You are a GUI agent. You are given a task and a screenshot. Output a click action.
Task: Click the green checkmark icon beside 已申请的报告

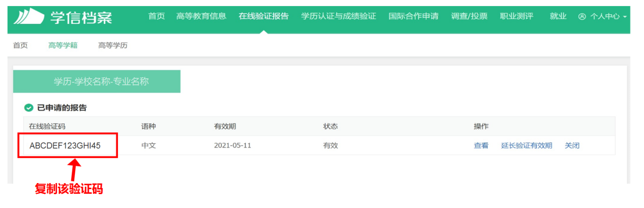click(28, 108)
